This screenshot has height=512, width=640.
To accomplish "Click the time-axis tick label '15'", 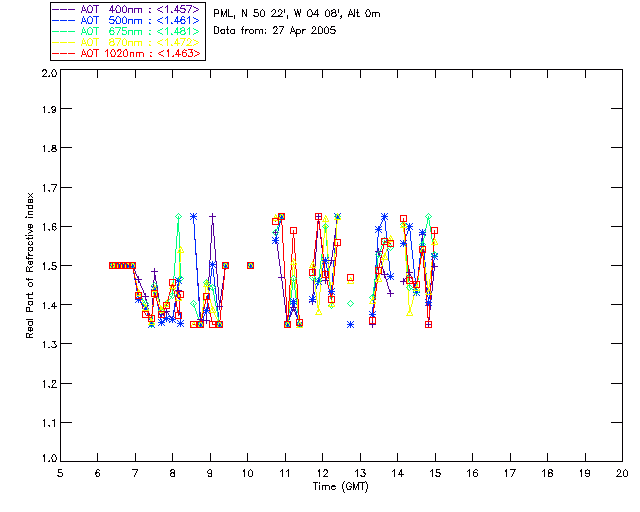I will (435, 473).
